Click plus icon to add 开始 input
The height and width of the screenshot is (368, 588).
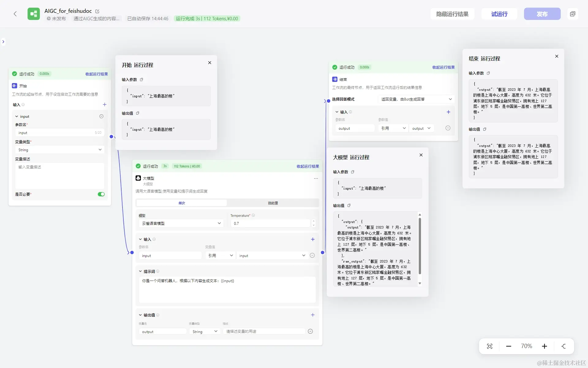(104, 105)
